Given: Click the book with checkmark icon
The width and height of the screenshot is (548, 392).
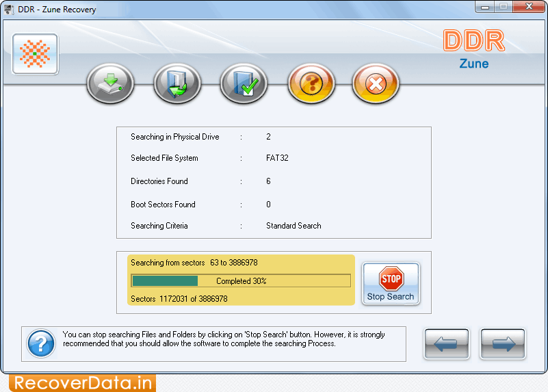Looking at the screenshot, I should (244, 83).
